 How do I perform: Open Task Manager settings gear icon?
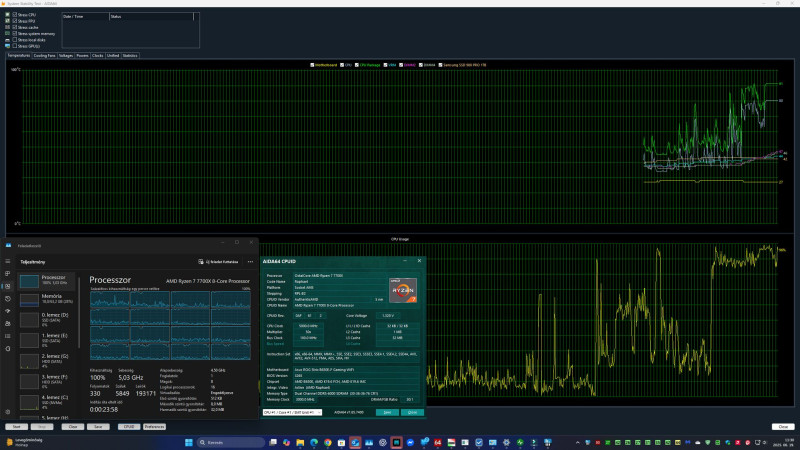click(x=8, y=412)
